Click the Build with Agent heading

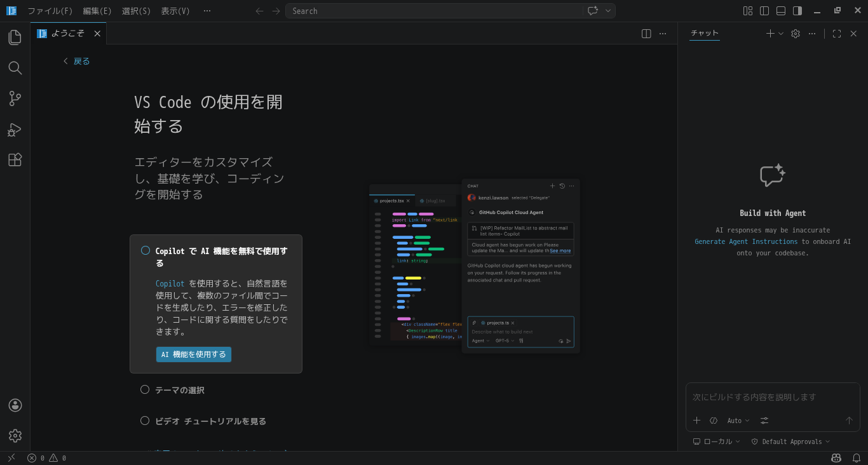tap(773, 213)
